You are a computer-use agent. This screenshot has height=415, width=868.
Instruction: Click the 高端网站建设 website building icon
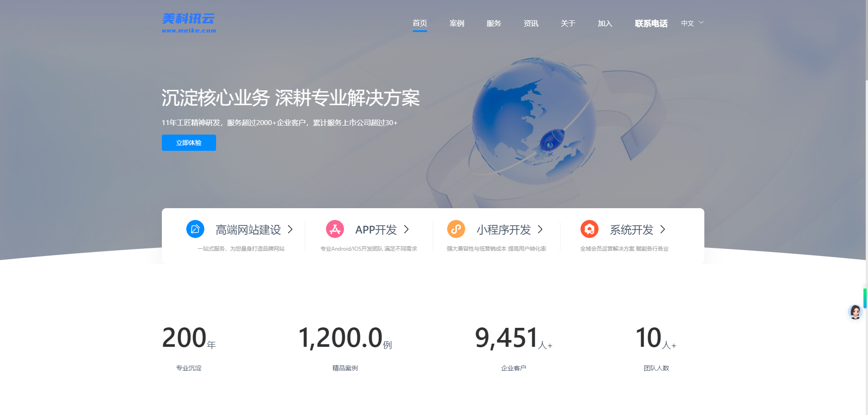[195, 229]
